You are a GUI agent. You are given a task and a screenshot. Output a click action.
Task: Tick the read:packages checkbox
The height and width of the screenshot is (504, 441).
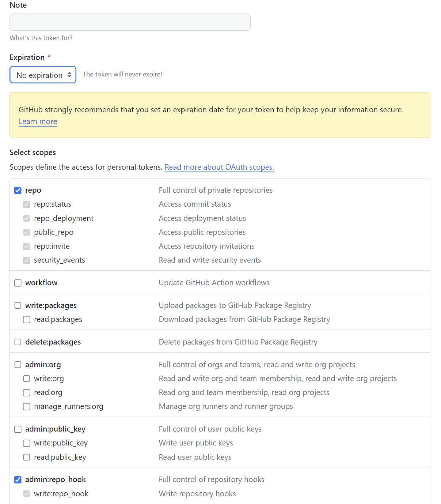[x=27, y=320]
